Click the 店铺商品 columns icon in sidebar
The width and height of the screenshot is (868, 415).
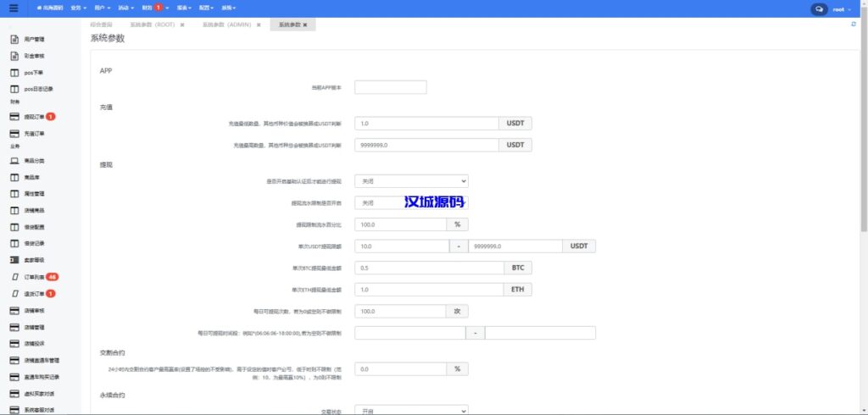[x=15, y=210]
